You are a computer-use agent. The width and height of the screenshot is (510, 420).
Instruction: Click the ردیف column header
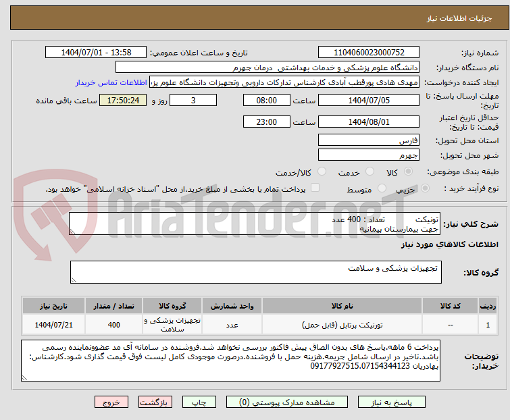(x=488, y=306)
